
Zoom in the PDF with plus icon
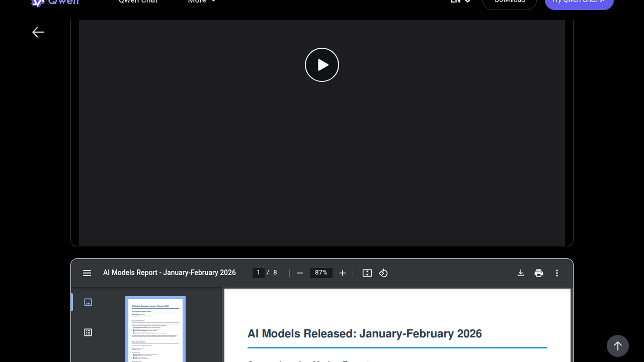click(x=342, y=273)
